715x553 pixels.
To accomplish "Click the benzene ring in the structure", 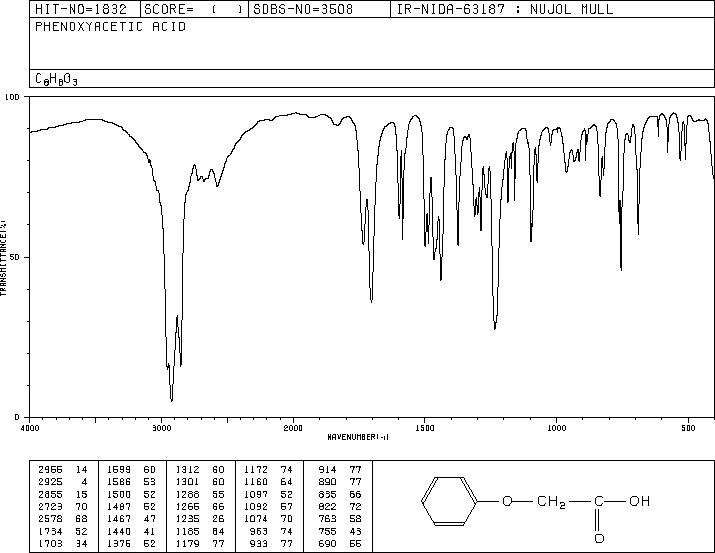I will (x=450, y=501).
